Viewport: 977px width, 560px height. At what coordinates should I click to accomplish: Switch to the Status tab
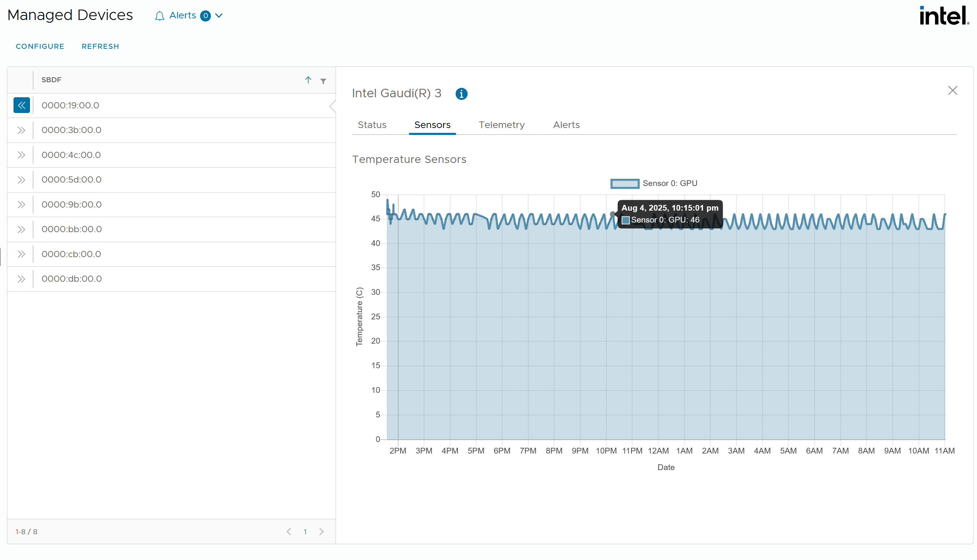coord(372,125)
